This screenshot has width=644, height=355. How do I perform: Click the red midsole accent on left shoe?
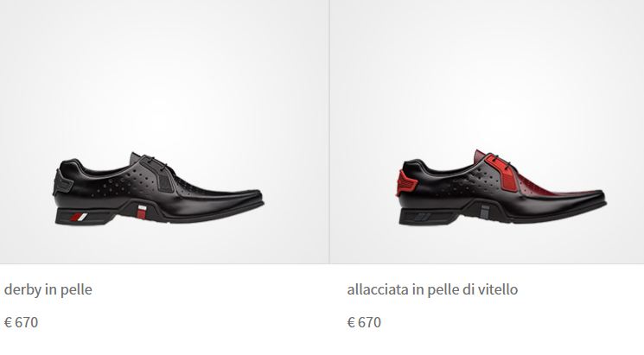tap(142, 212)
